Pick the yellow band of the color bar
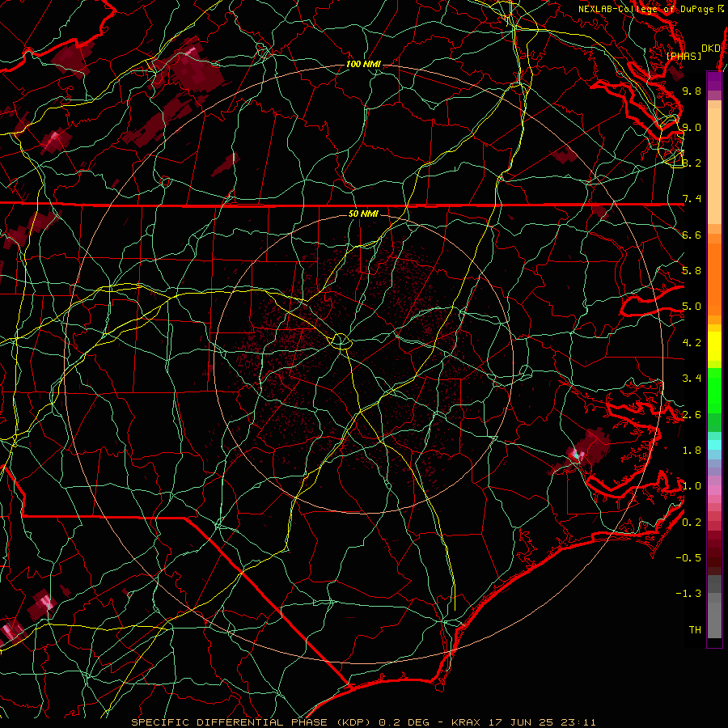The image size is (728, 728). pyautogui.click(x=714, y=346)
